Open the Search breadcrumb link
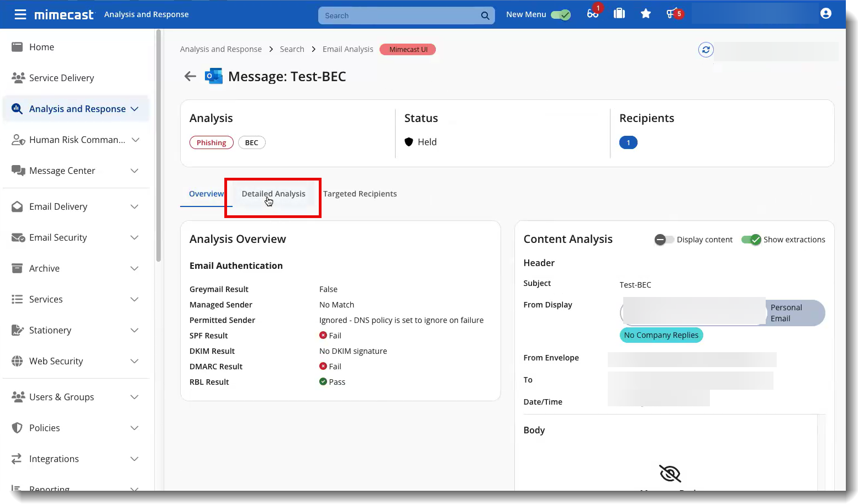 click(292, 49)
